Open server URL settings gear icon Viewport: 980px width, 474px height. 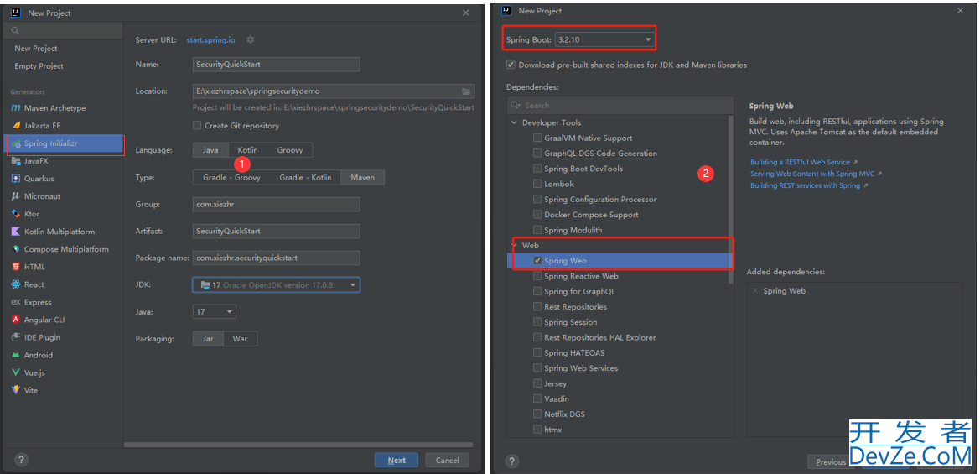click(x=250, y=39)
